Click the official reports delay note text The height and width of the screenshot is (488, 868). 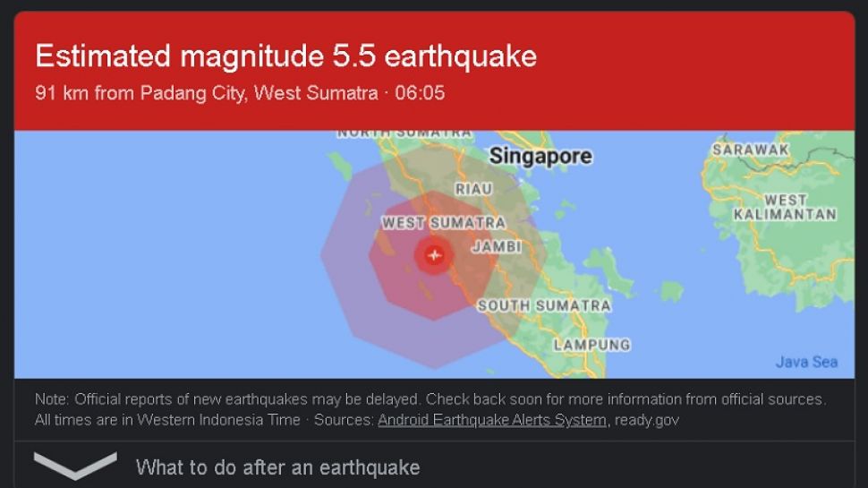pos(430,398)
